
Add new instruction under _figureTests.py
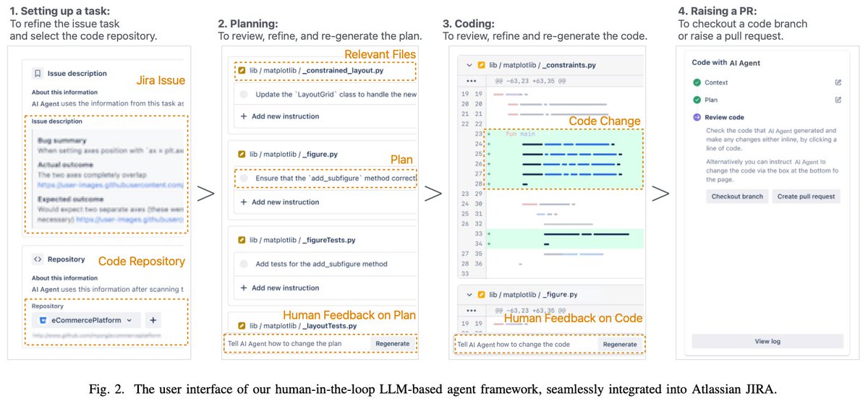(279, 288)
